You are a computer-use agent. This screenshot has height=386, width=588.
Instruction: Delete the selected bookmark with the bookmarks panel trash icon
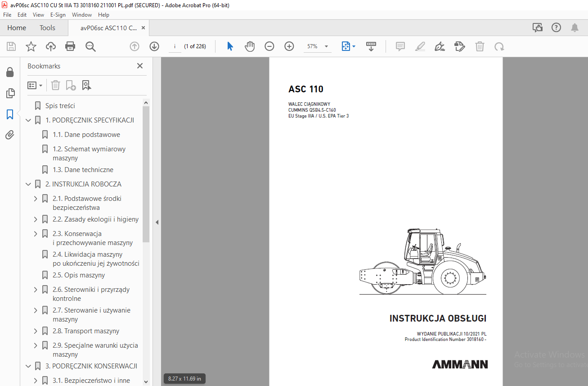click(55, 85)
